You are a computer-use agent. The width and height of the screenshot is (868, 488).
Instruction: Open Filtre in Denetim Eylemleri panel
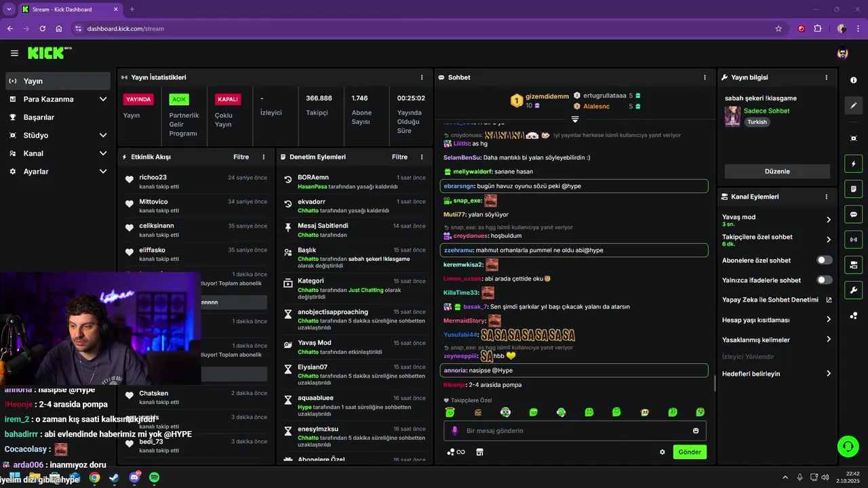pos(399,157)
